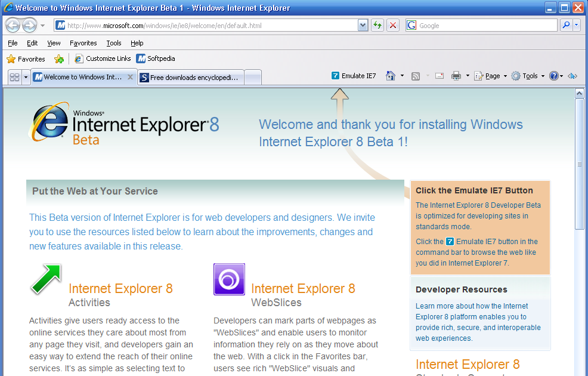Open the Favorites star button
The image size is (588, 376).
pos(26,59)
